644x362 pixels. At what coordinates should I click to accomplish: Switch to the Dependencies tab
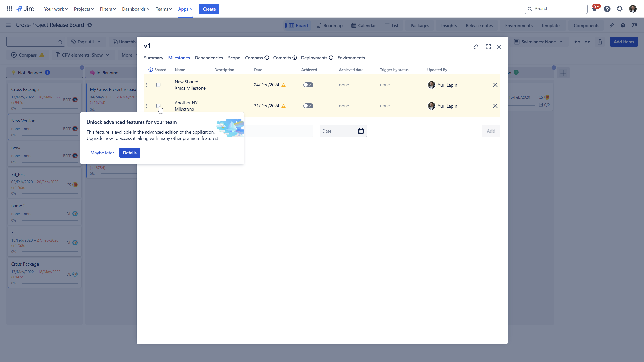[209, 58]
